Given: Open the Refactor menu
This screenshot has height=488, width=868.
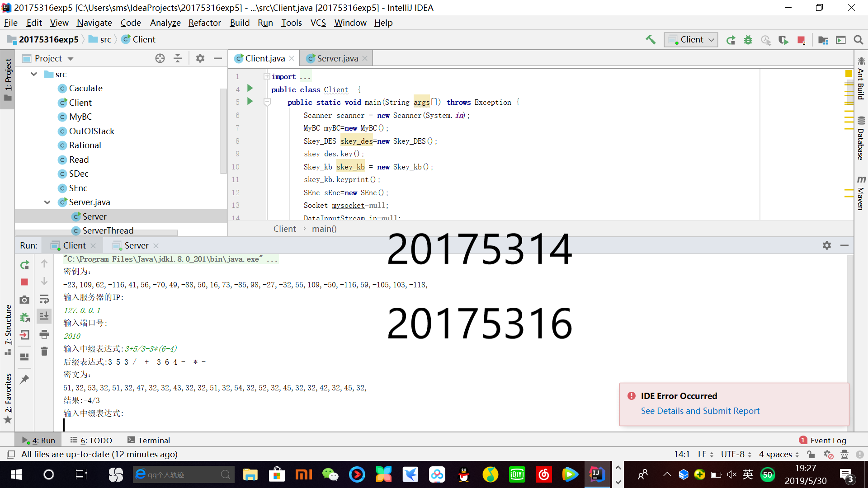Looking at the screenshot, I should pos(204,23).
